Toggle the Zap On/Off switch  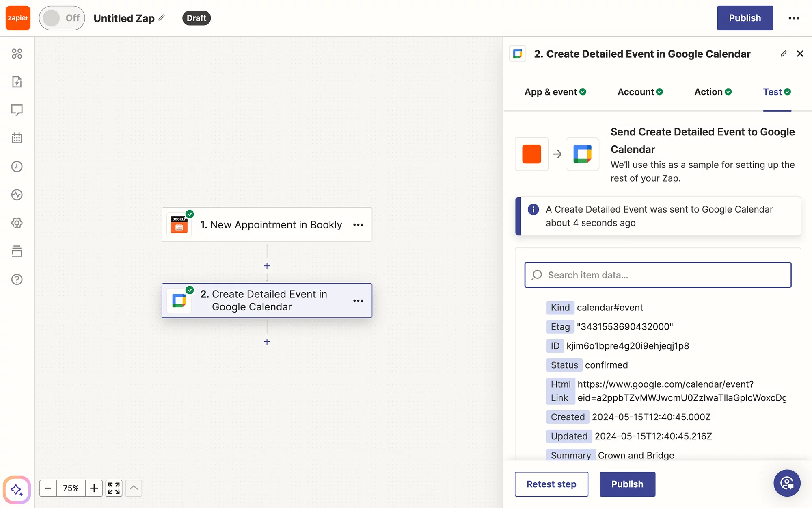[x=62, y=18]
